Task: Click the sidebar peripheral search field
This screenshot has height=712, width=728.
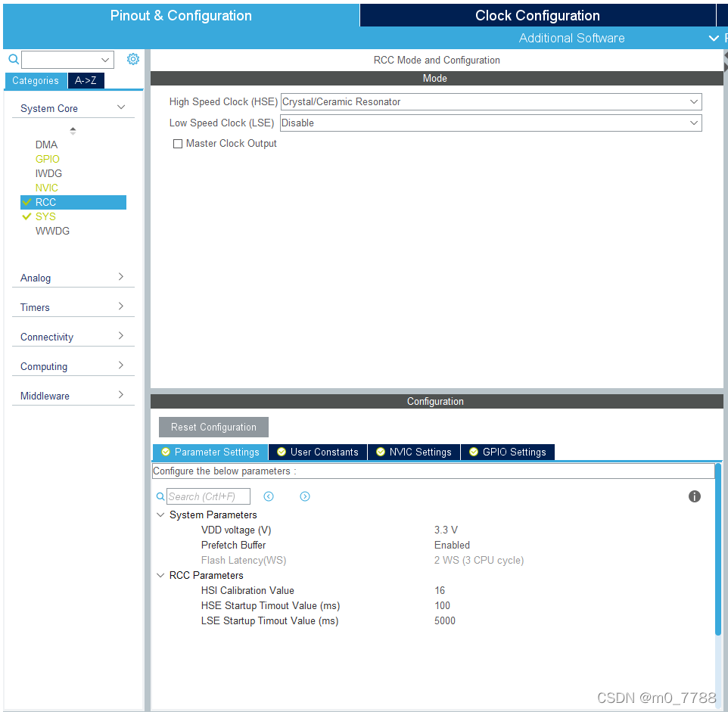Action: pyautogui.click(x=67, y=60)
